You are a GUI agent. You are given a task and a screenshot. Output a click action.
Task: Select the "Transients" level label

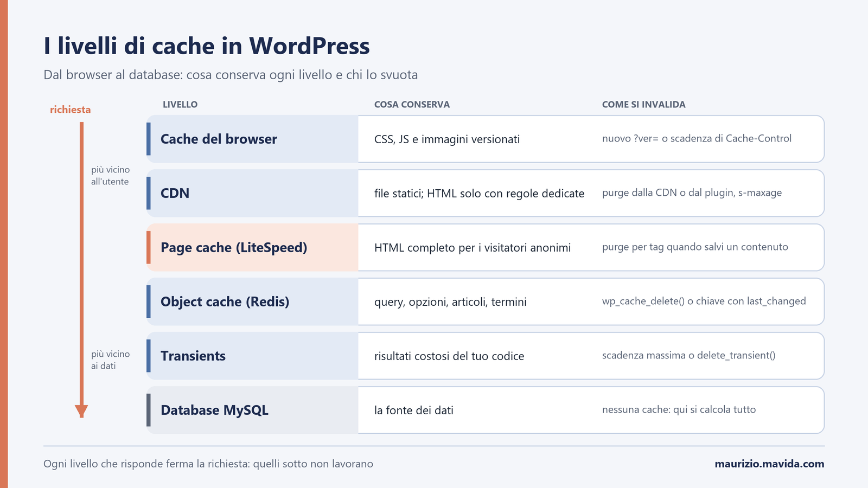pos(193,356)
